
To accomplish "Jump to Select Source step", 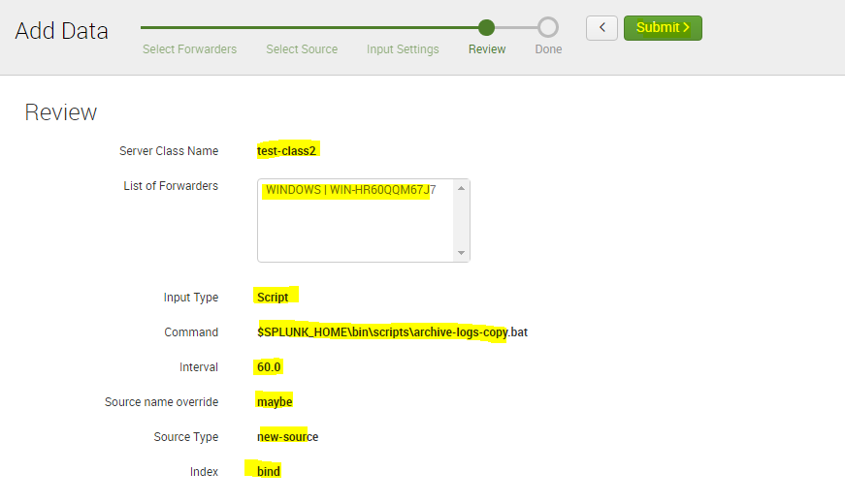I will [x=302, y=49].
